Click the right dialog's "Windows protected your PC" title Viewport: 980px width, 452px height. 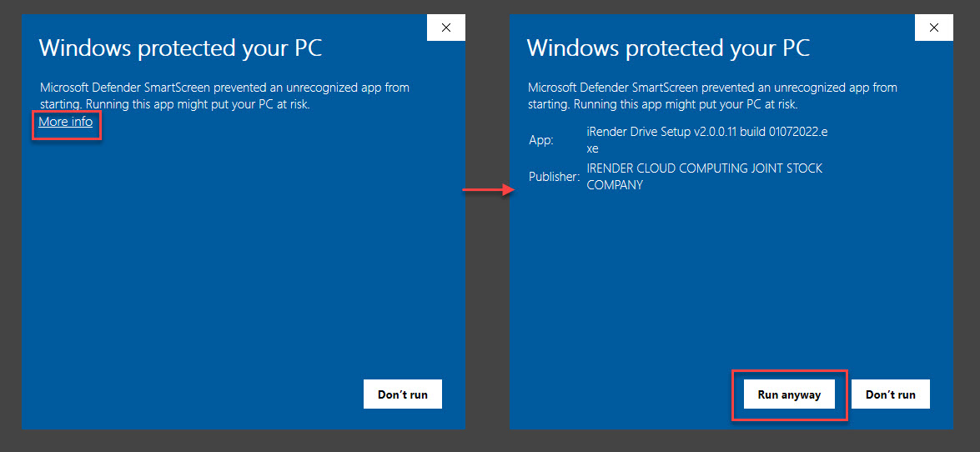[x=668, y=48]
